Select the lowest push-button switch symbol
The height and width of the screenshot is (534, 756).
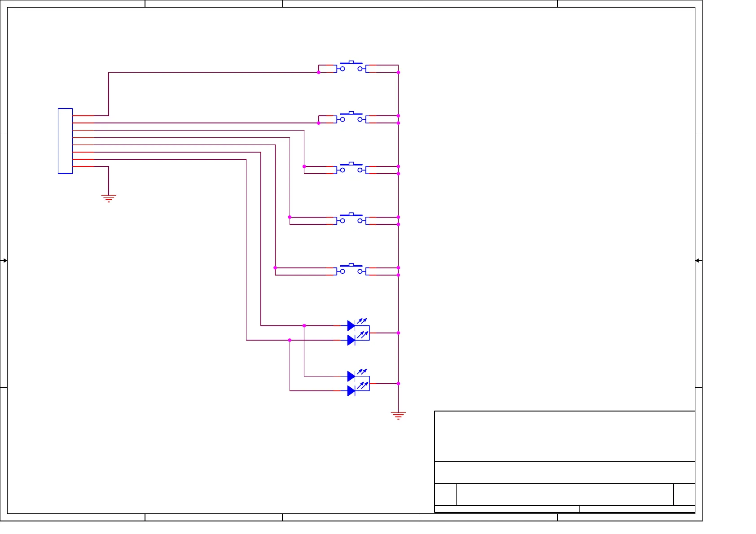(351, 270)
